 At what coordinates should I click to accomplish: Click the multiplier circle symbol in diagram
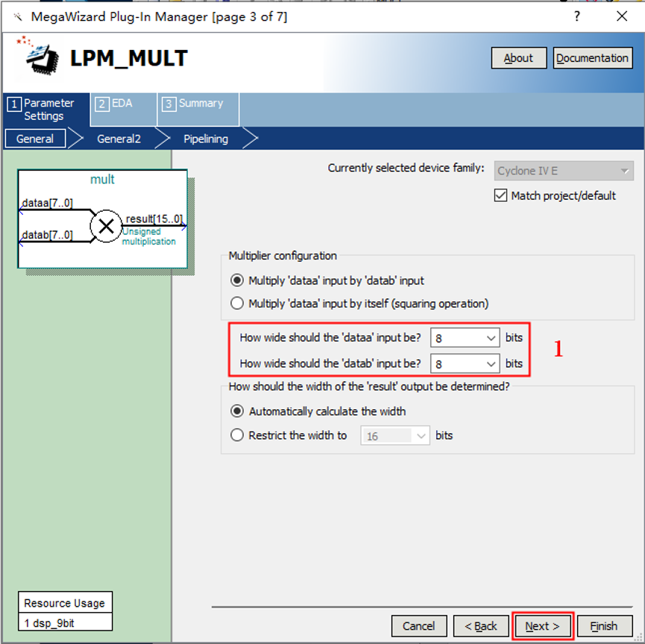click(106, 227)
